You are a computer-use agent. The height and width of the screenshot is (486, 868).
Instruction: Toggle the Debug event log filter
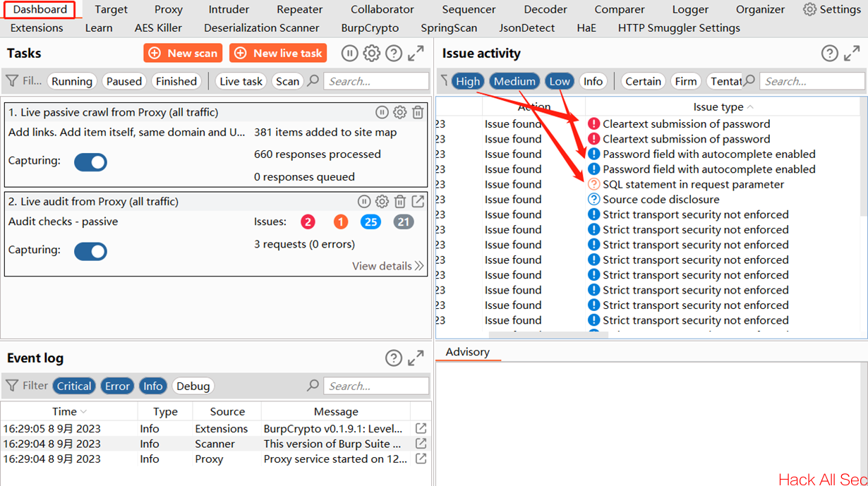click(193, 386)
